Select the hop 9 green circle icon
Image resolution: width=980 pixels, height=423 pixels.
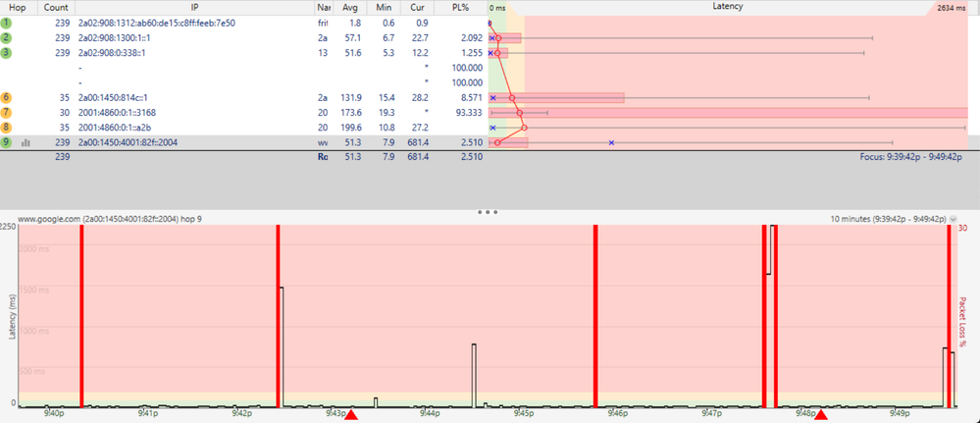click(6, 142)
